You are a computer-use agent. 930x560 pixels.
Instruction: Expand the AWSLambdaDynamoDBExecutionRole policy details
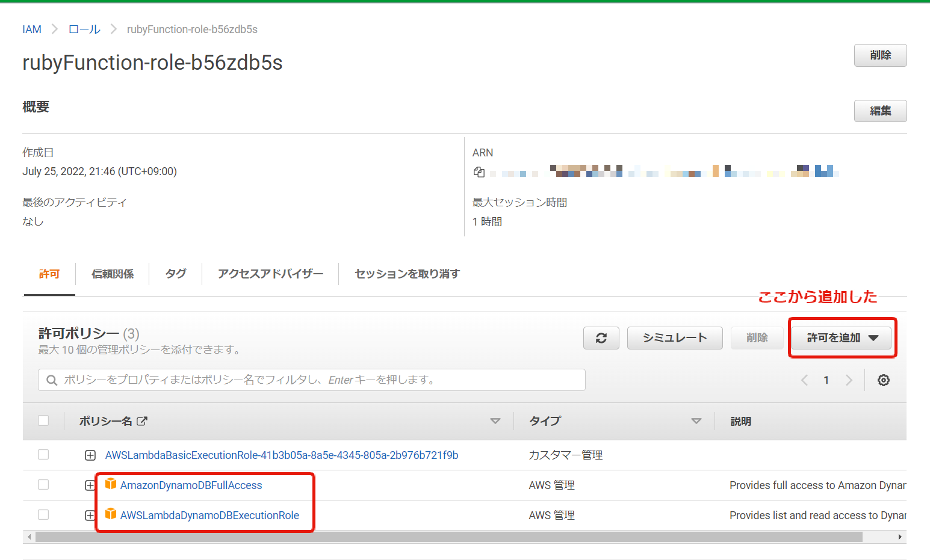(90, 515)
